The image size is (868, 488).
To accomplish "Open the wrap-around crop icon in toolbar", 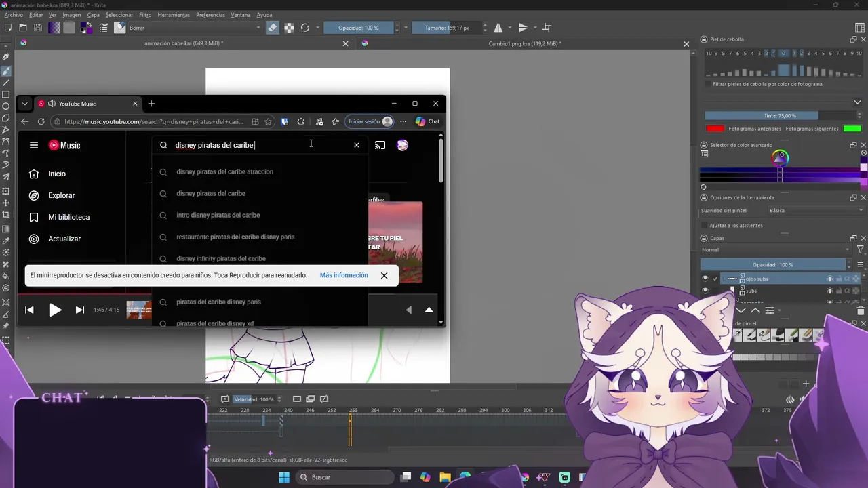I will pyautogui.click(x=547, y=28).
